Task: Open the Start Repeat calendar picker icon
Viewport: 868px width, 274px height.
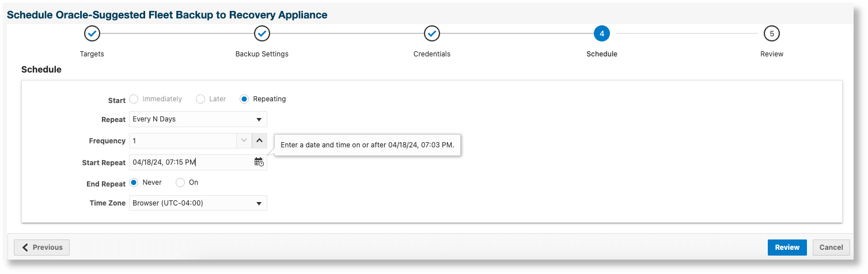Action: point(259,162)
